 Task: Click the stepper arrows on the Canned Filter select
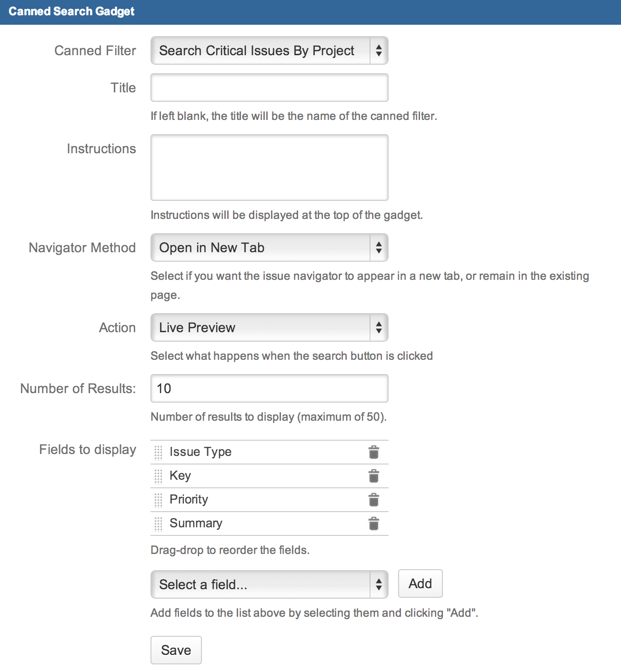point(378,50)
